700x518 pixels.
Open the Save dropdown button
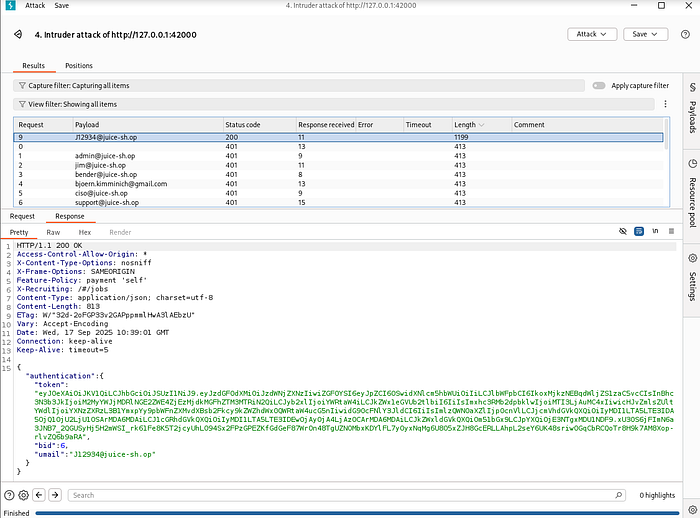point(645,34)
